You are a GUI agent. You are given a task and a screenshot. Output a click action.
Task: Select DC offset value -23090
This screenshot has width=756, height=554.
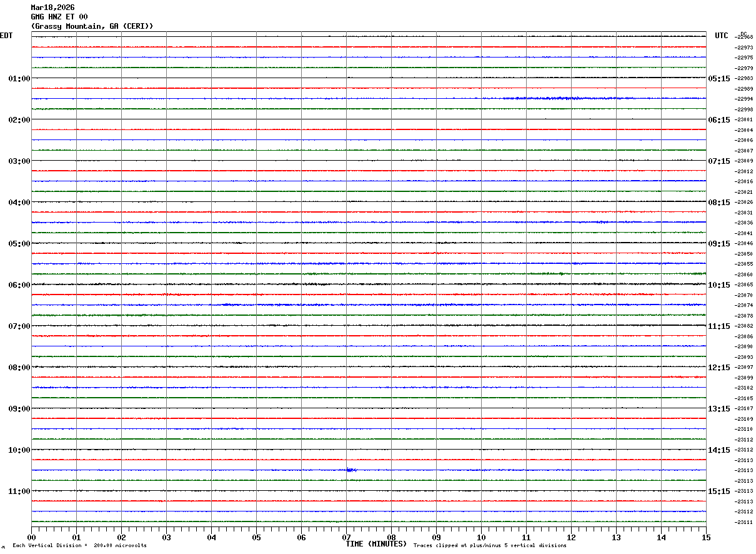[x=744, y=346]
